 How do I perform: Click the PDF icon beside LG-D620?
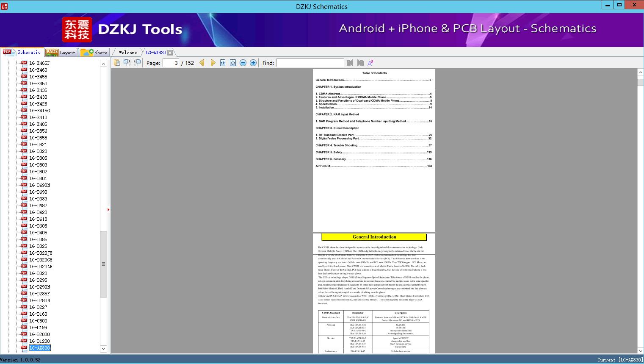point(24,212)
